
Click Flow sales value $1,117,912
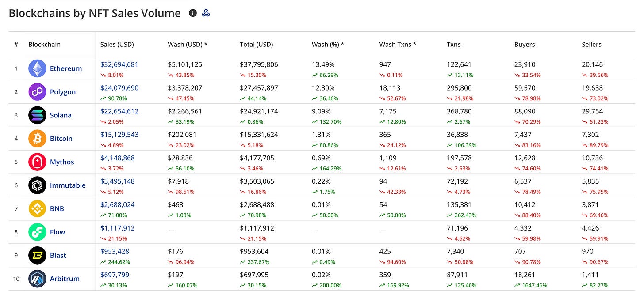point(118,228)
